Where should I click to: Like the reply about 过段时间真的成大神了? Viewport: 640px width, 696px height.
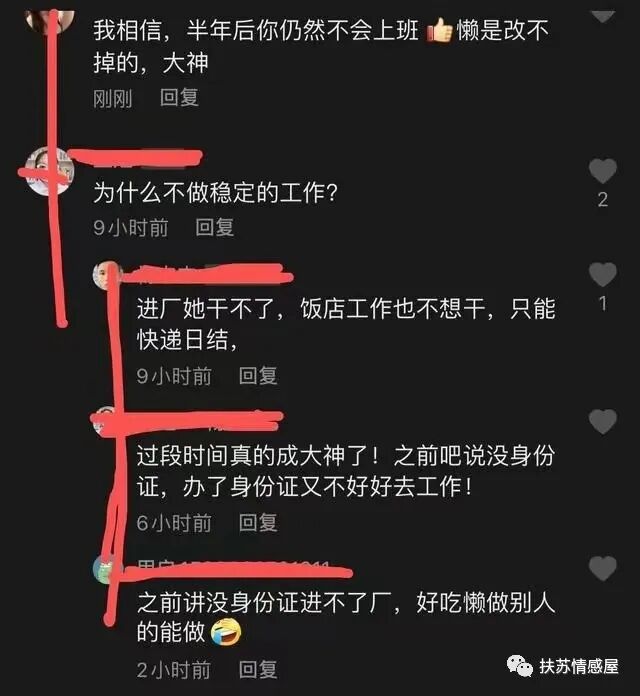(x=602, y=422)
